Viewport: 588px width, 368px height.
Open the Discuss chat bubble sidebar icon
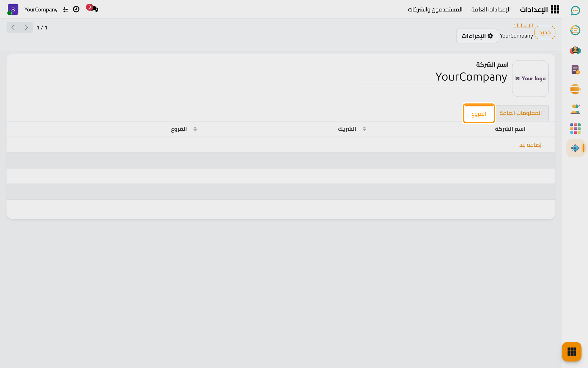pyautogui.click(x=575, y=11)
